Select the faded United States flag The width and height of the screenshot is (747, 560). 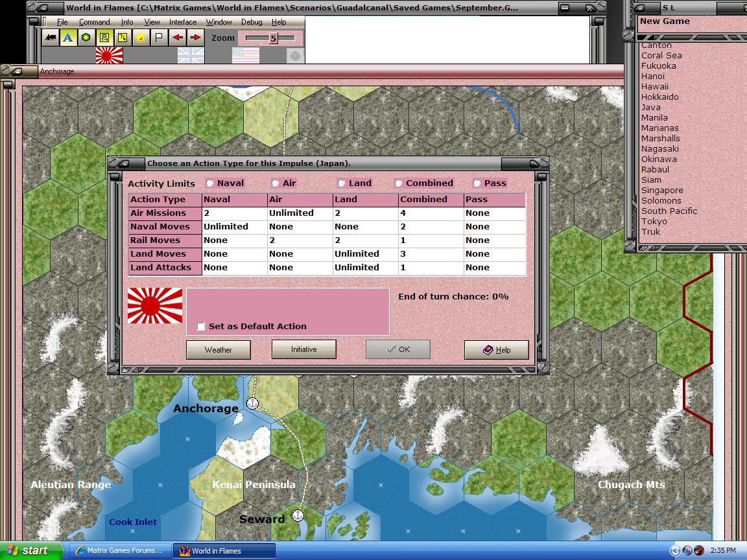click(246, 55)
